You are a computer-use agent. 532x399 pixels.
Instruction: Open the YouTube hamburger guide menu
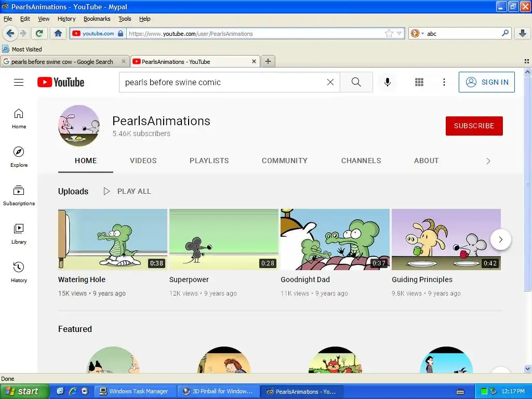point(19,82)
